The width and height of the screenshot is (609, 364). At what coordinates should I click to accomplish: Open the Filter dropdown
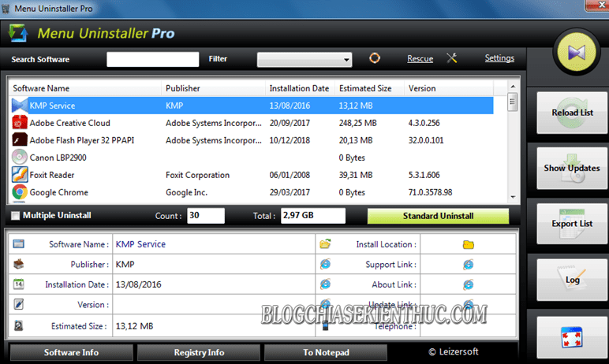tap(304, 59)
